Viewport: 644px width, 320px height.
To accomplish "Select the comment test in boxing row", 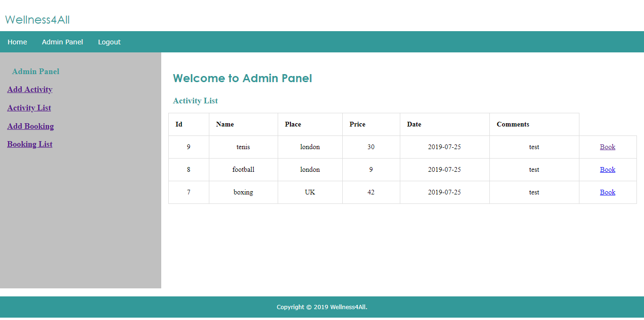I will point(534,193).
